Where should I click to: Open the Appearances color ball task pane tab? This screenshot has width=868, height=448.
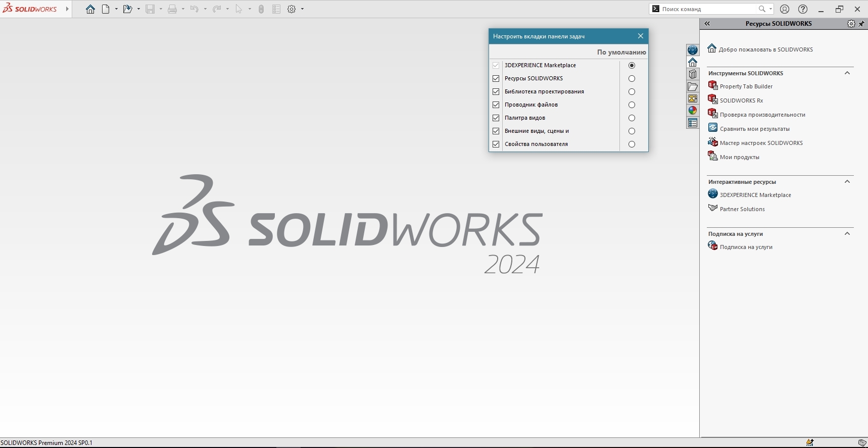point(693,111)
